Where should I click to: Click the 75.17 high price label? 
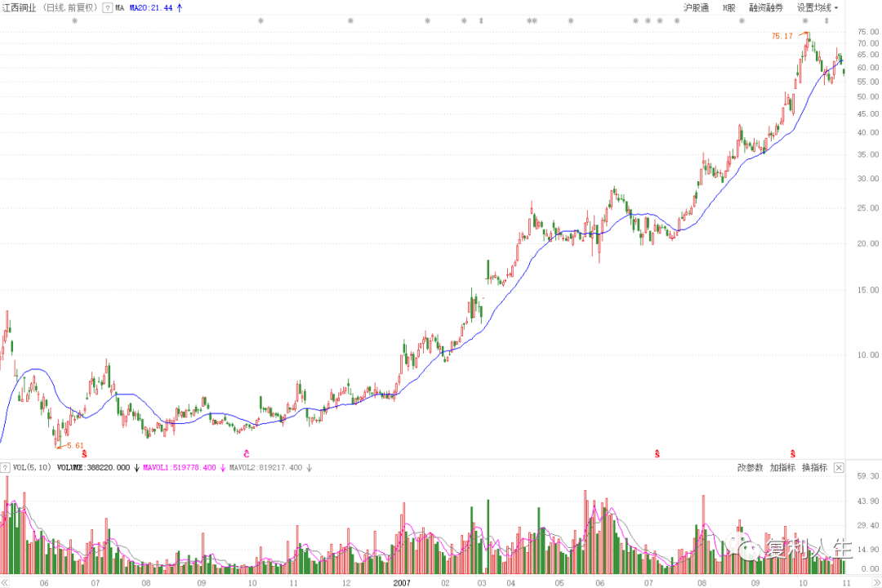(x=782, y=36)
